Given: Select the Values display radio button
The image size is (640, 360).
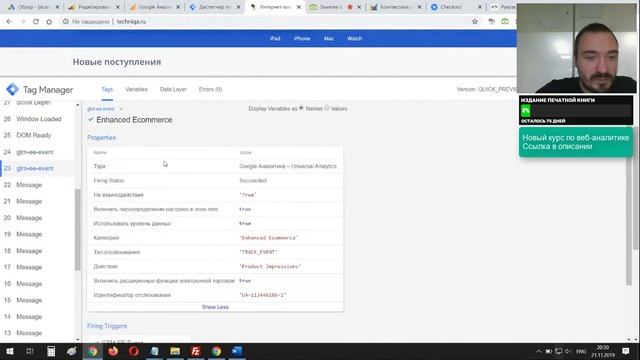Looking at the screenshot, I should (x=327, y=109).
